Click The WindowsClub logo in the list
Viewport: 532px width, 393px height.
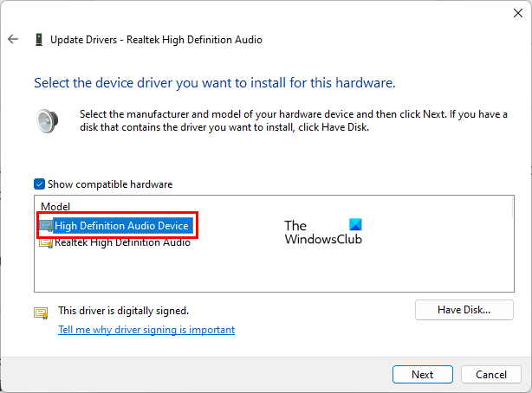[x=323, y=231]
